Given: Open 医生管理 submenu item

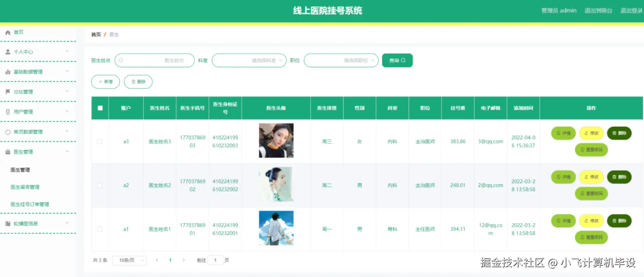Looking at the screenshot, I should pos(20,170).
